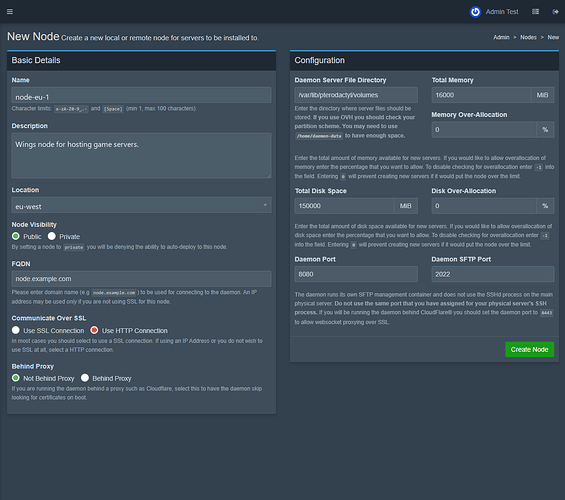Viewport: 565px width, 500px height.
Task: Click the [Space] code tag under Name
Action: pyautogui.click(x=113, y=109)
